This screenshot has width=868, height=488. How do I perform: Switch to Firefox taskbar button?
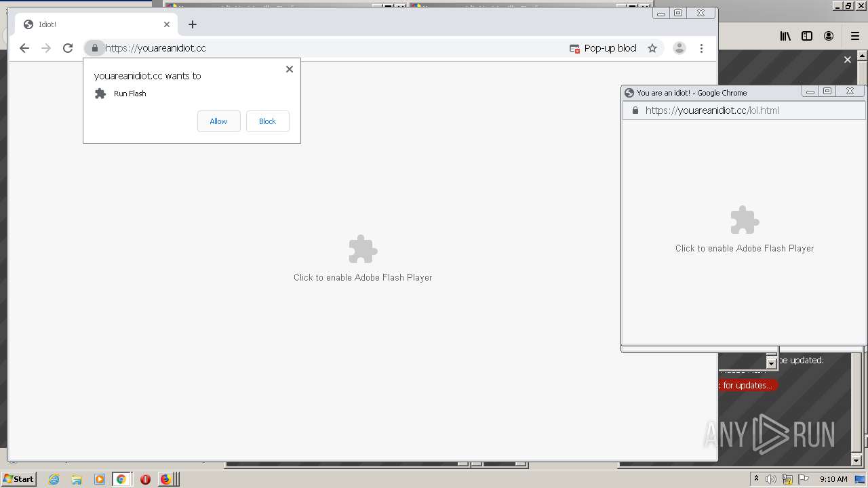point(167,479)
